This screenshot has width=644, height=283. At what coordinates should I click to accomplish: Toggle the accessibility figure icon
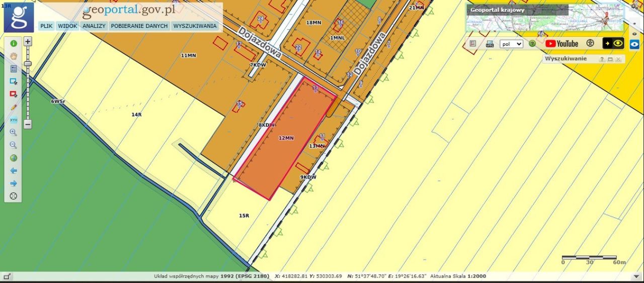tap(591, 43)
